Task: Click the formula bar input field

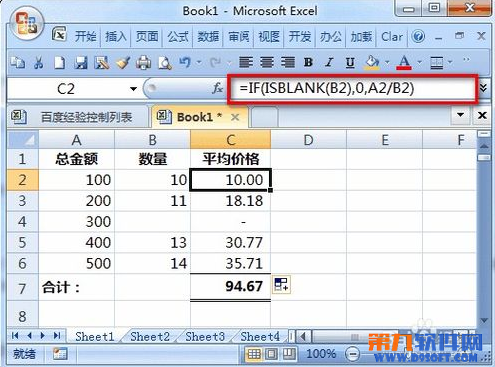Action: click(x=353, y=89)
